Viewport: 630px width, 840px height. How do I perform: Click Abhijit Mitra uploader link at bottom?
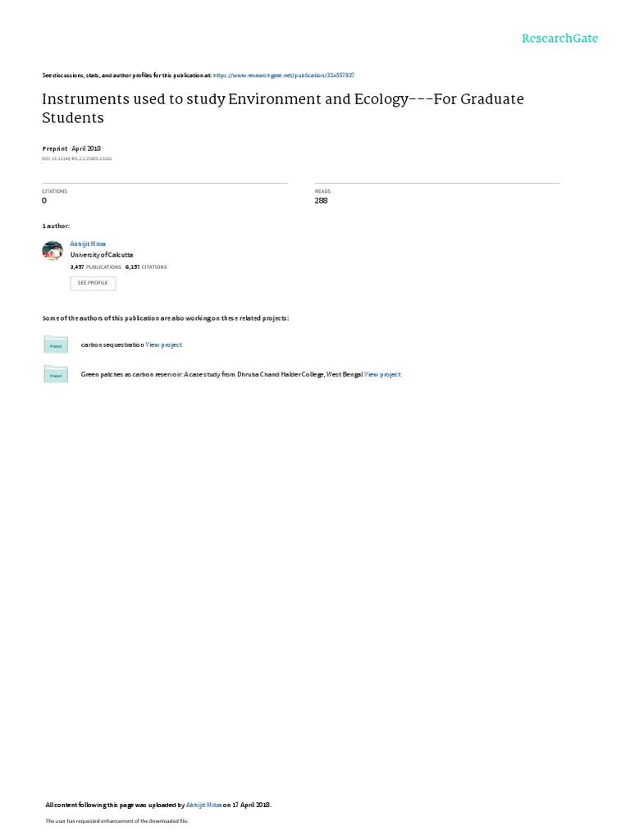(x=203, y=805)
